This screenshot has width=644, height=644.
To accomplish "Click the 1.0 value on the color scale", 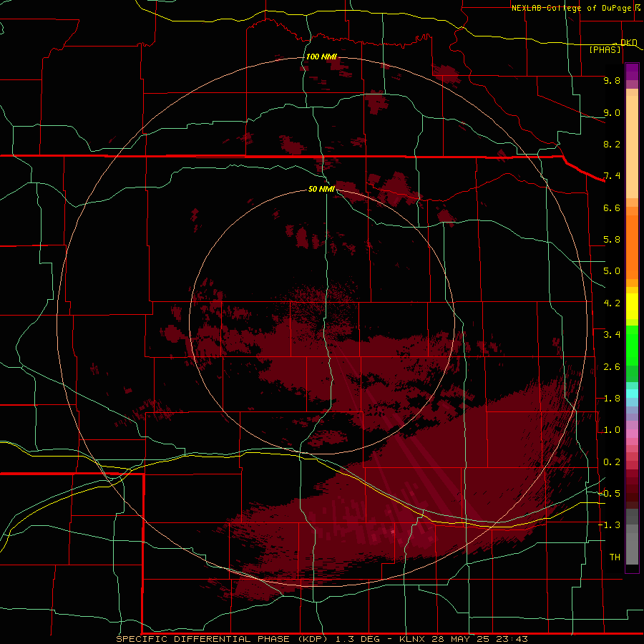I will [x=612, y=430].
